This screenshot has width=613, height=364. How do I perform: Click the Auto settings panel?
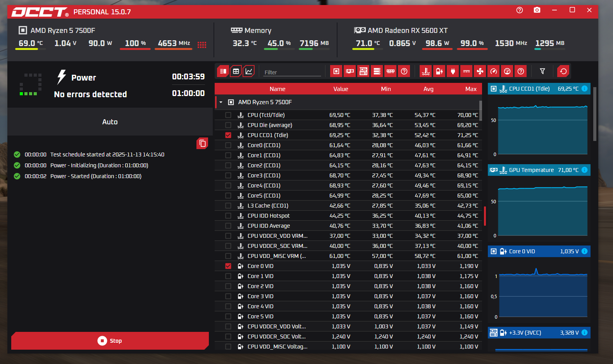click(x=110, y=122)
